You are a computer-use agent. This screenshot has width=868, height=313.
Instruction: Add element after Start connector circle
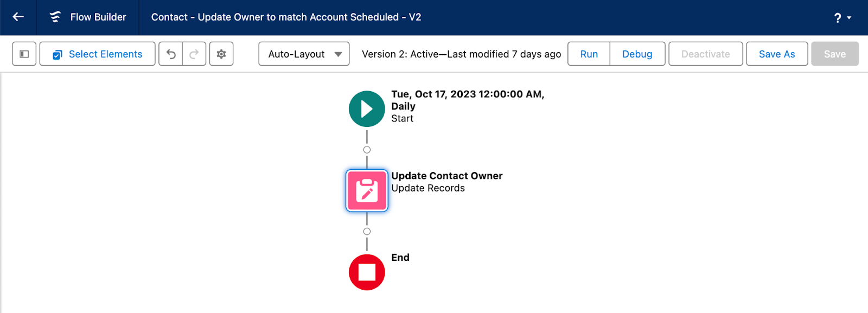367,150
